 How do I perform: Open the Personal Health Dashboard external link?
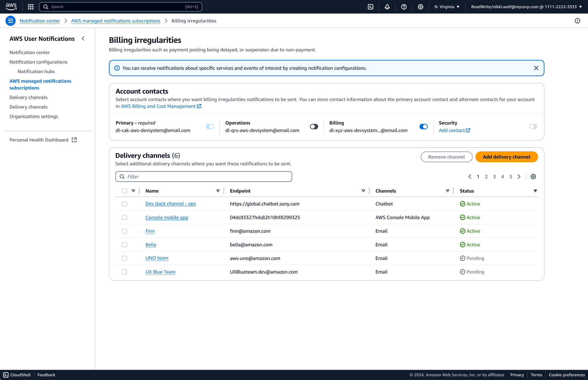point(43,140)
